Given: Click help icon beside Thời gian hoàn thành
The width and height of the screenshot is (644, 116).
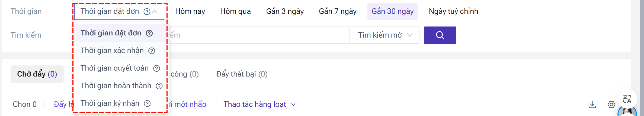Looking at the screenshot, I should click(159, 86).
